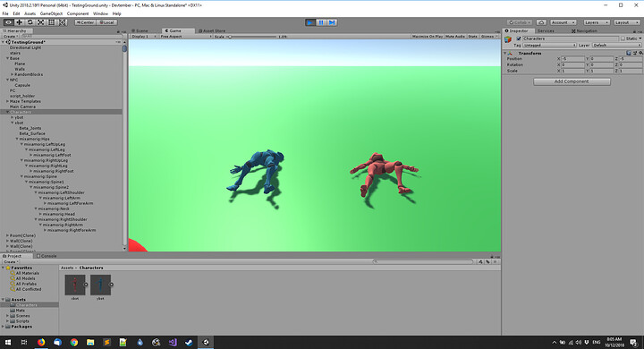Click the Windows Start button
The height and width of the screenshot is (349, 644).
(8, 342)
